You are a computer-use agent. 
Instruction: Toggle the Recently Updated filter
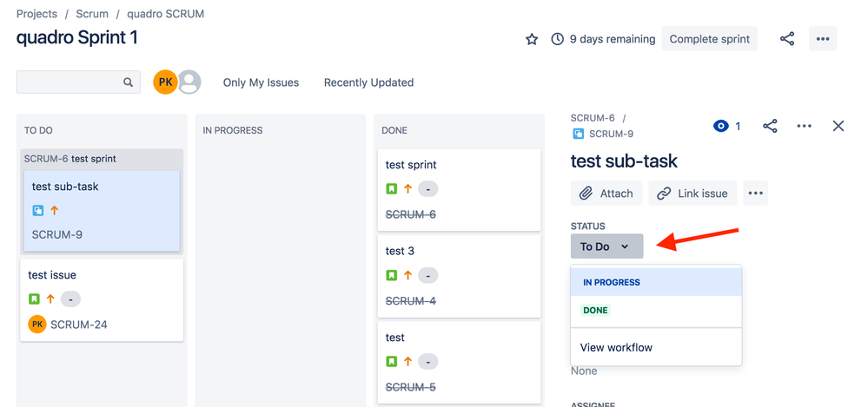(x=368, y=82)
